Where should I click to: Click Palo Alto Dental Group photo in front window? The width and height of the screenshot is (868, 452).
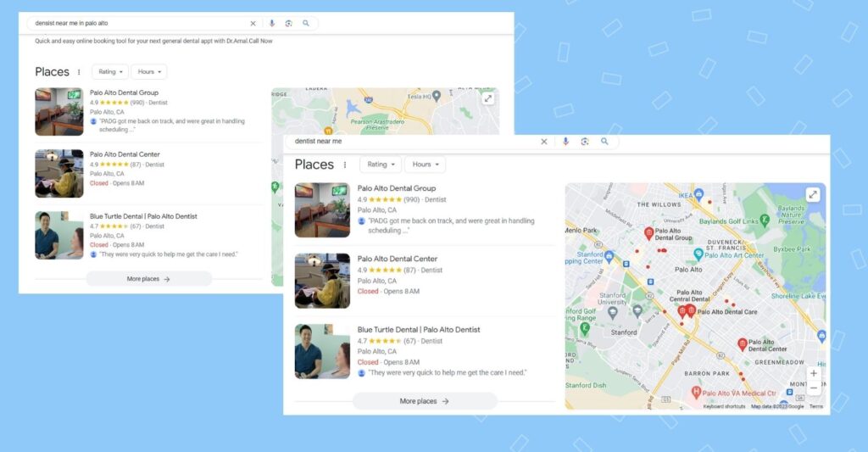(x=322, y=210)
